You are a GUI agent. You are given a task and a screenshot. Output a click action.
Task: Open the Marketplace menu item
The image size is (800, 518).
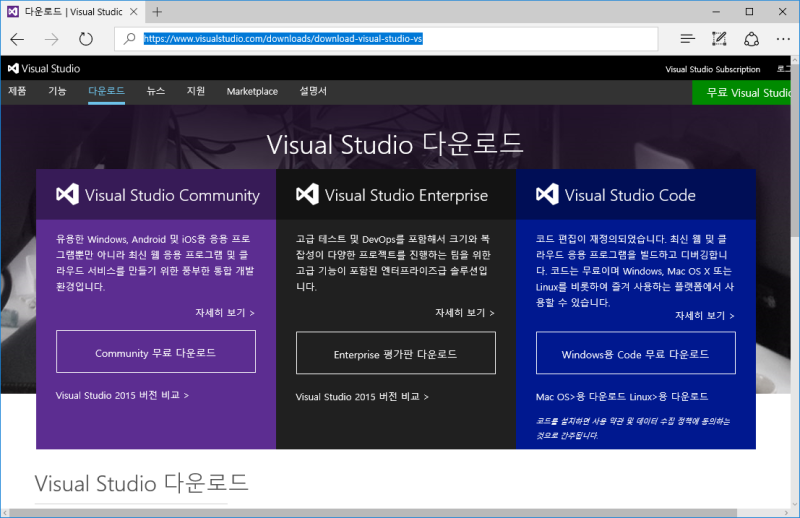click(252, 91)
